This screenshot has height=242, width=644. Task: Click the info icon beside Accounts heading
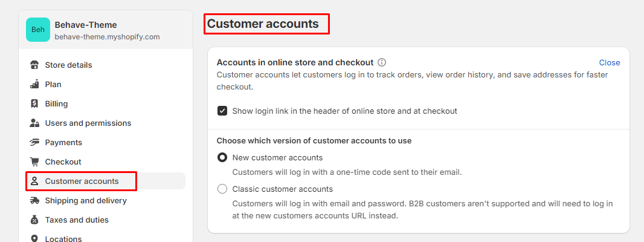tap(382, 62)
